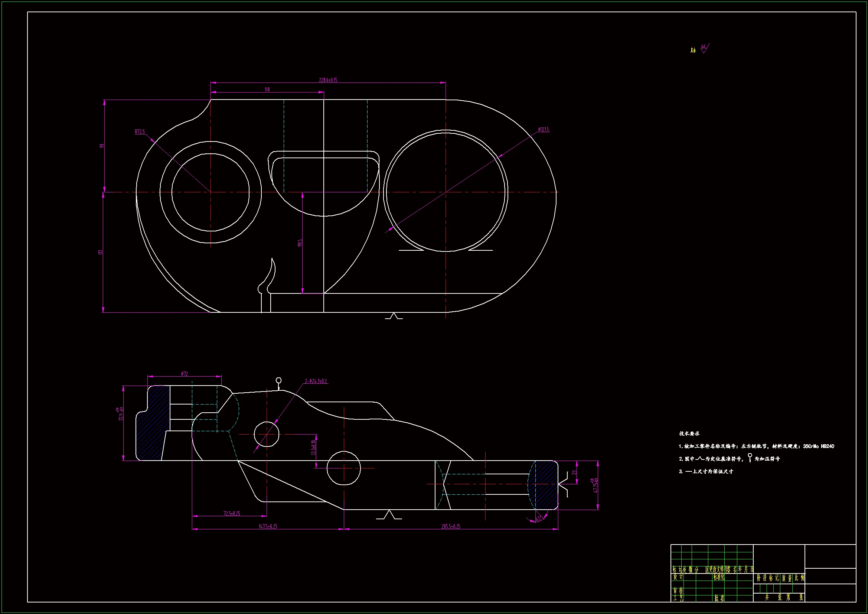Select the 2-ø24.3±0.2 hole callout
Screen dimensions: 868x614
click(x=316, y=381)
